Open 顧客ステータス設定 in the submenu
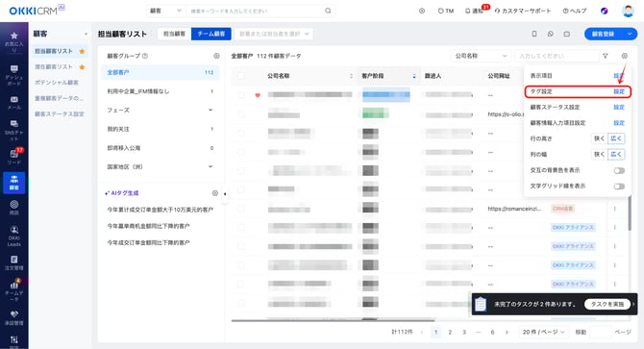The image size is (644, 349). 60,114
